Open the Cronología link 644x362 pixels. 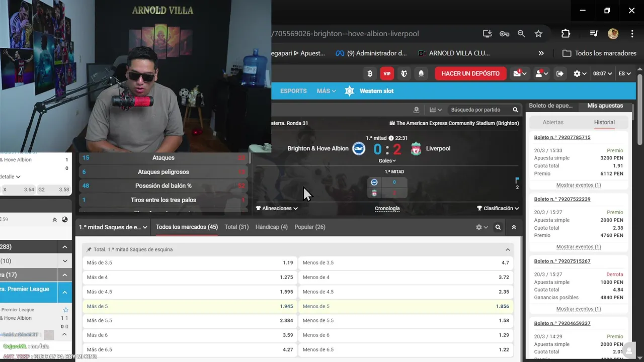387,208
